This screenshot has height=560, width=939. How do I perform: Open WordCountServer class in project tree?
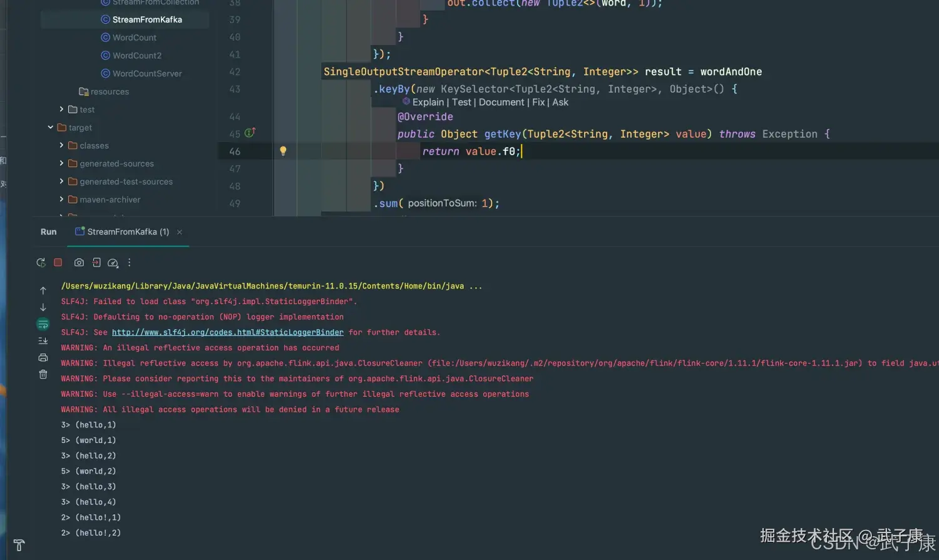(146, 73)
